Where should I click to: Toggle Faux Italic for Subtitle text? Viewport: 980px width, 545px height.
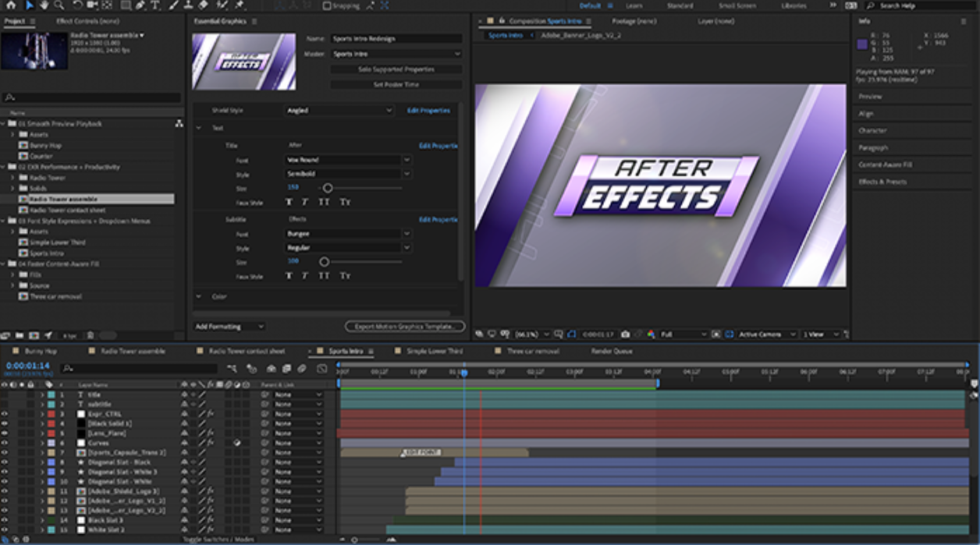click(x=306, y=276)
